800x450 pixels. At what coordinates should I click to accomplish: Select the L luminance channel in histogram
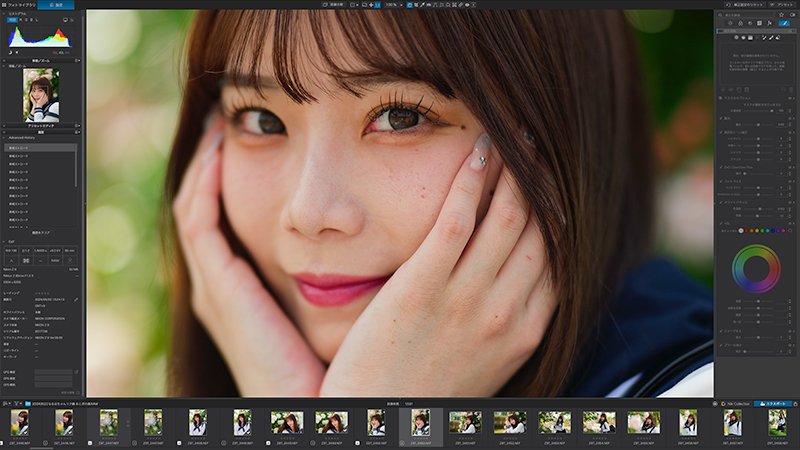[x=37, y=20]
